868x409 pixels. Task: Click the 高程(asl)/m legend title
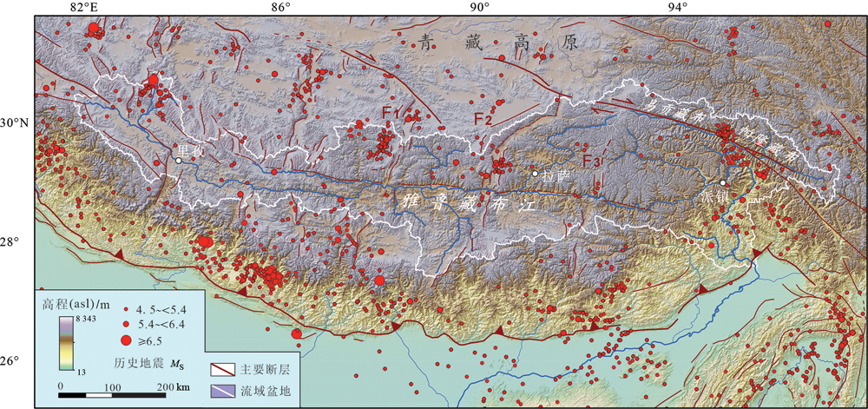[x=76, y=304]
